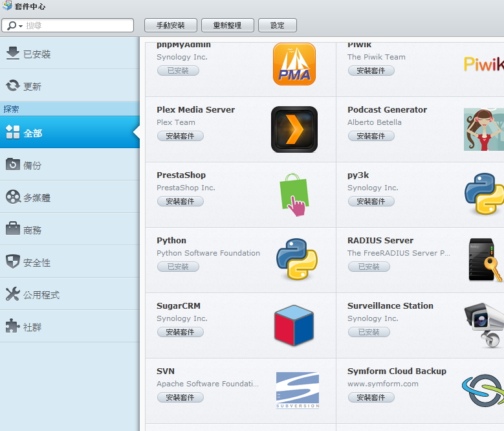Screen dimensions: 504x431
Task: Select the 備份 backup category
Action: pyautogui.click(x=70, y=164)
